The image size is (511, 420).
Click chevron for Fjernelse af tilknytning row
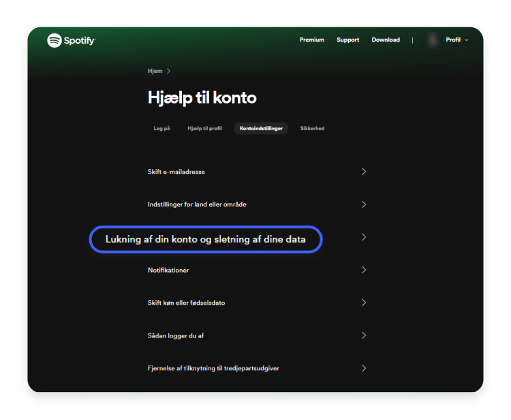[364, 368]
